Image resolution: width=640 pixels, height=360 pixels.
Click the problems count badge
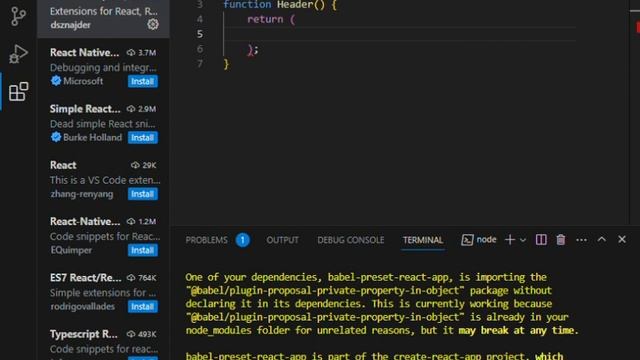pyautogui.click(x=242, y=240)
